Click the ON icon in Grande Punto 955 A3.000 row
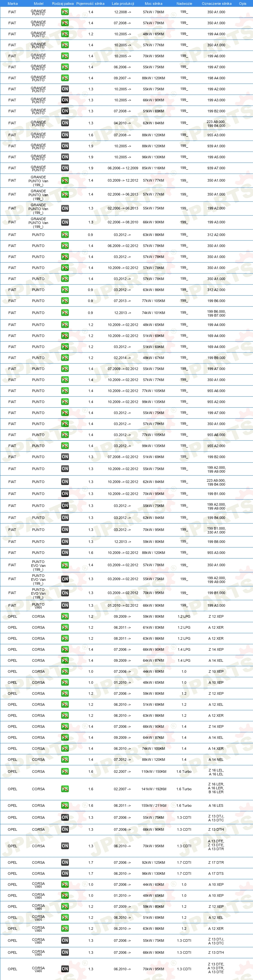The image size is (253, 980). (x=65, y=135)
